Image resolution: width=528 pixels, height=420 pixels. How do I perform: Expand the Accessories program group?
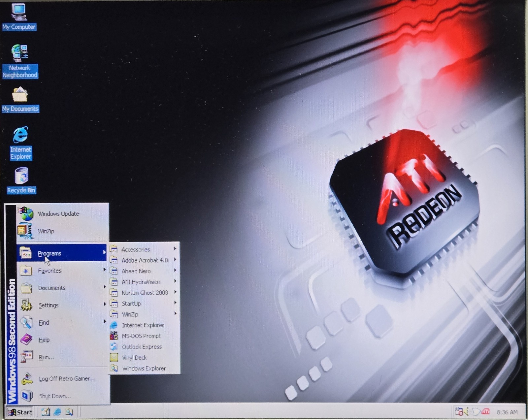click(x=145, y=249)
